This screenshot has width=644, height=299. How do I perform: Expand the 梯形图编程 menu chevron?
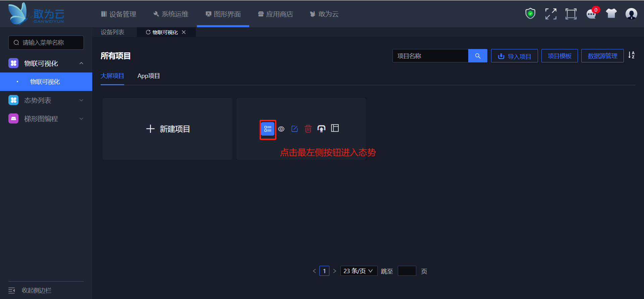81,119
